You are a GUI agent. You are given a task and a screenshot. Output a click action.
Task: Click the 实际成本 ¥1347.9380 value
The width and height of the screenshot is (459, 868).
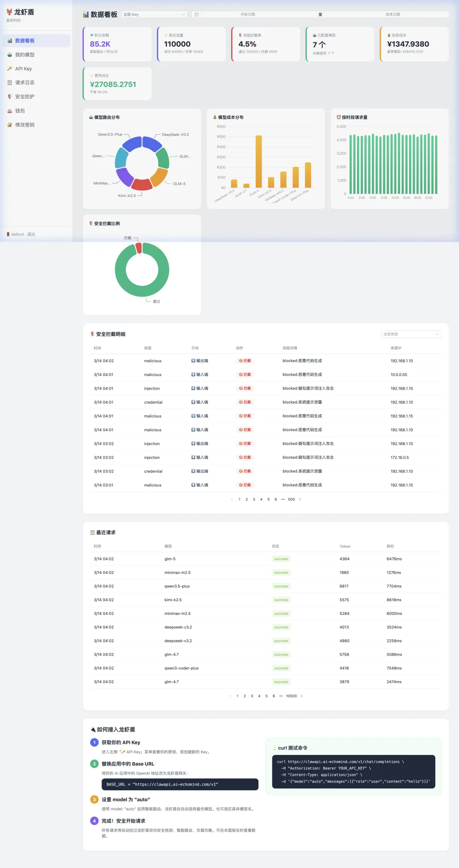coord(408,44)
